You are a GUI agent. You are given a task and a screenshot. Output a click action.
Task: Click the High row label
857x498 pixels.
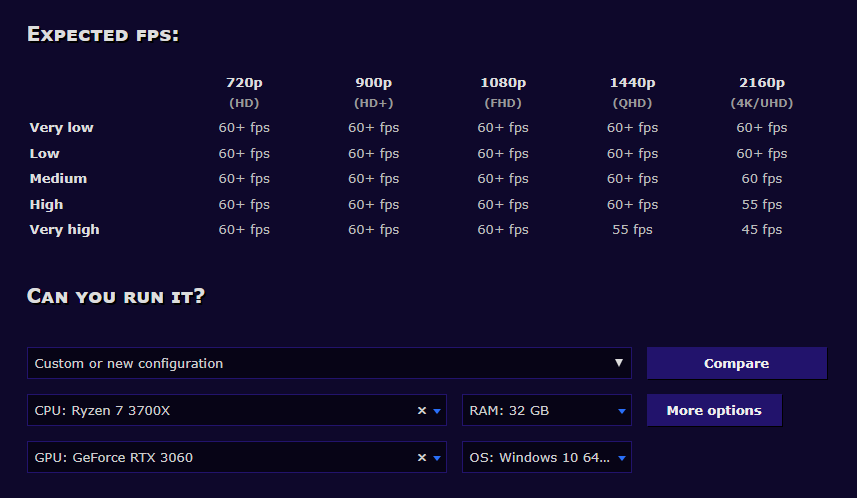[46, 204]
